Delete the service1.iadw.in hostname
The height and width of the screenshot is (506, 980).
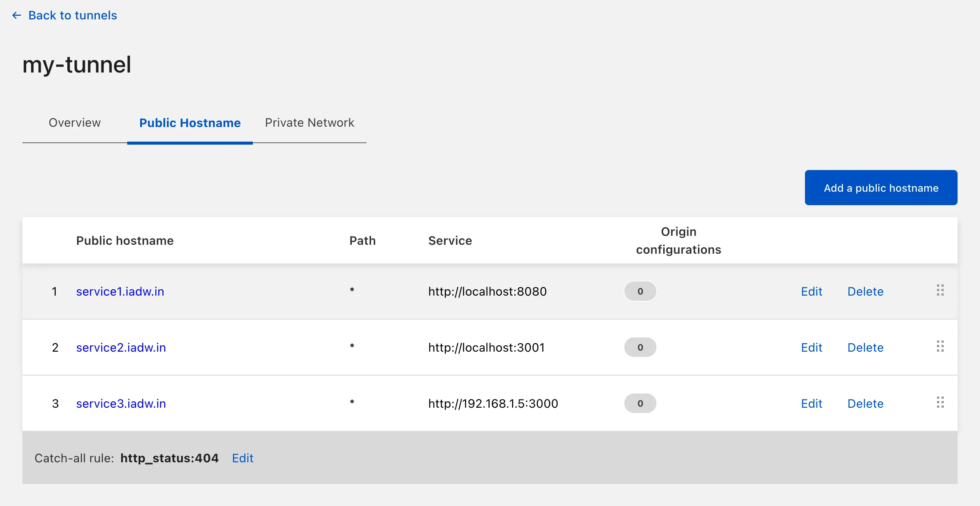865,291
